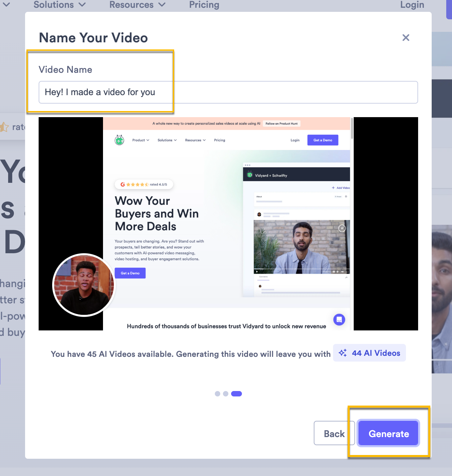Expand the Product menu inside the preview
Screen dimensions: 452x476
coord(140,140)
